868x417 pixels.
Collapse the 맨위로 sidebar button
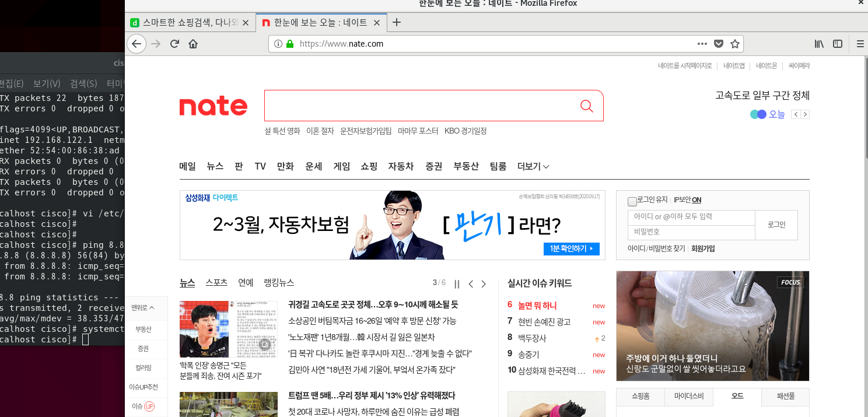[x=143, y=307]
